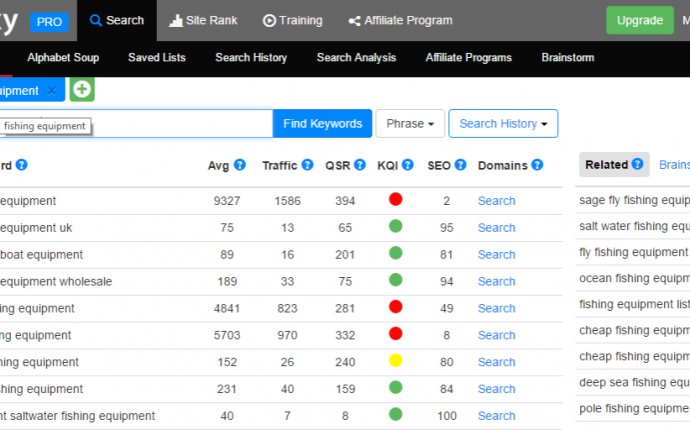Image resolution: width=690 pixels, height=430 pixels.
Task: Click the red KQI dot in the 4841 row
Action: pos(395,307)
